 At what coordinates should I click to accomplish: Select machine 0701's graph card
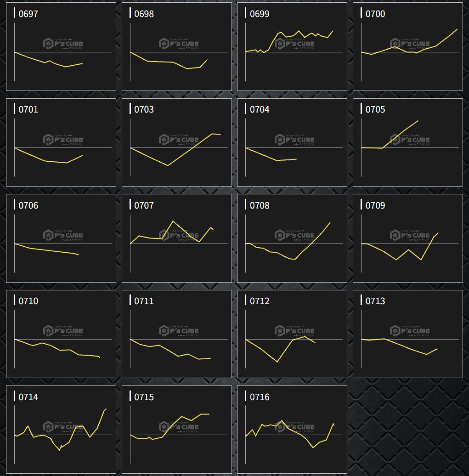(61, 142)
